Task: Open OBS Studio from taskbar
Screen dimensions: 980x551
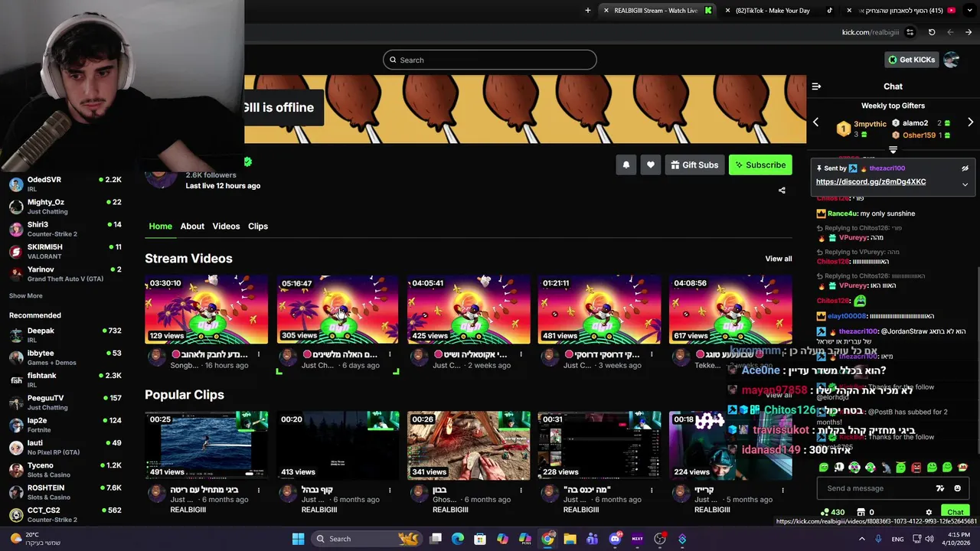Action: click(660, 539)
